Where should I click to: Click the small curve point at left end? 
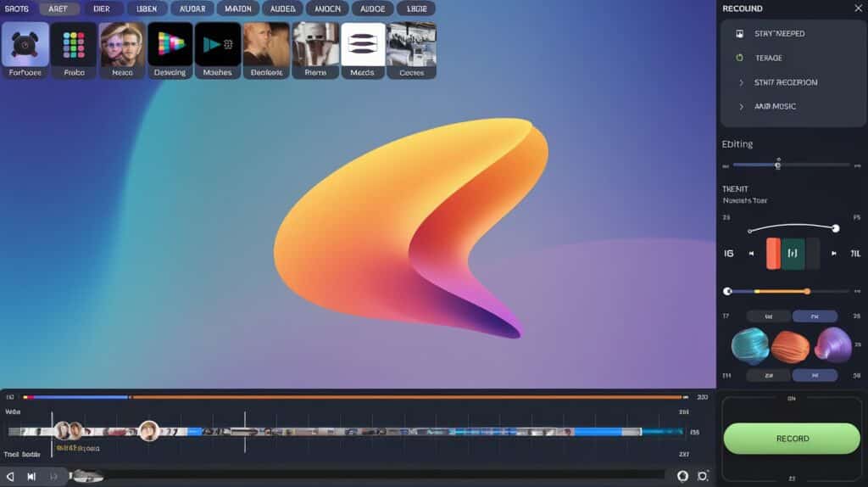click(749, 231)
